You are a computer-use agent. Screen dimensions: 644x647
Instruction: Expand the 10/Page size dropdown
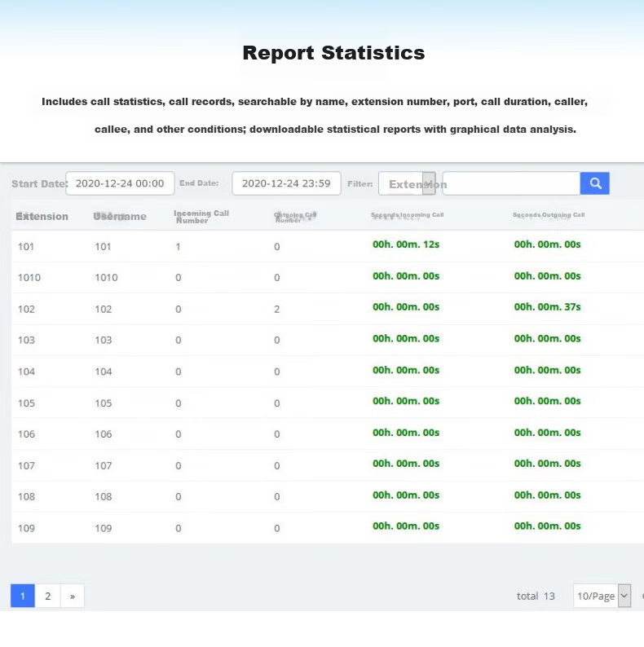pos(602,596)
